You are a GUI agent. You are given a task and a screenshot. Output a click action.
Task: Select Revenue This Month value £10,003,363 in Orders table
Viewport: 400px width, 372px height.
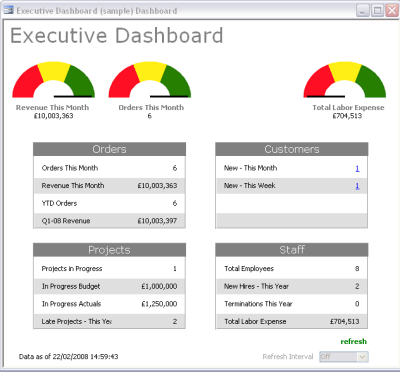coord(157,186)
